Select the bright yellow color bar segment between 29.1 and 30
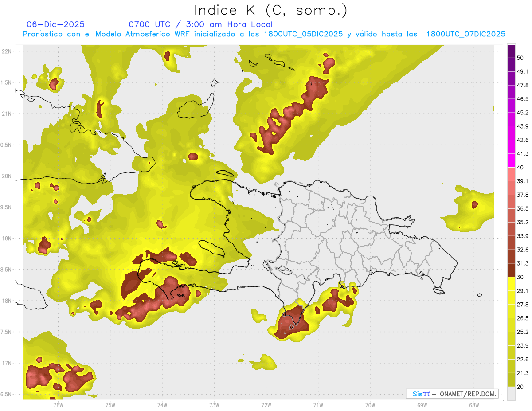The image size is (532, 411). click(x=511, y=284)
